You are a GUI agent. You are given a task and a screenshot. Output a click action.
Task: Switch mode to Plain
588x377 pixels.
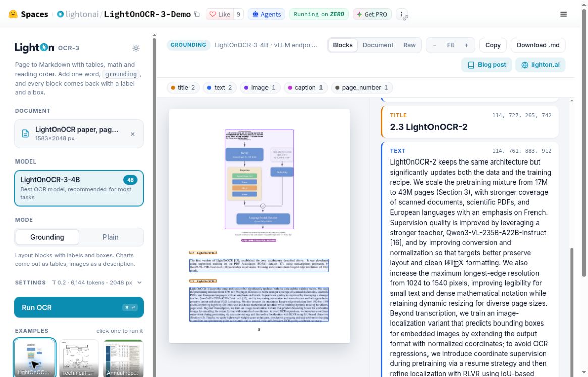tap(111, 237)
